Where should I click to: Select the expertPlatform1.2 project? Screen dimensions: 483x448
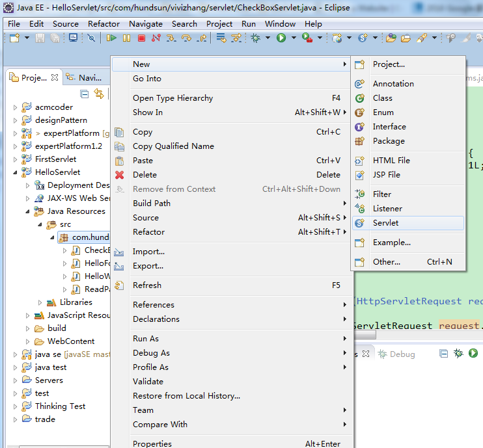(68, 146)
